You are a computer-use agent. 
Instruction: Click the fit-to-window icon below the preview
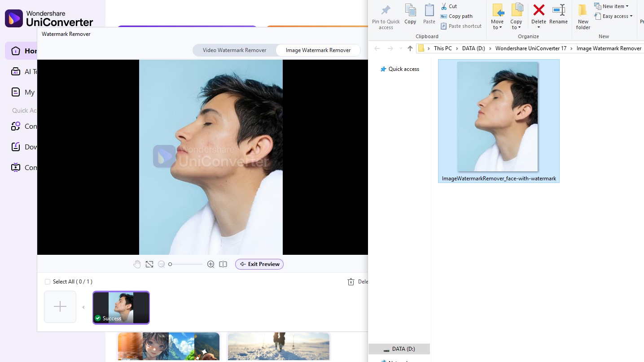(149, 264)
